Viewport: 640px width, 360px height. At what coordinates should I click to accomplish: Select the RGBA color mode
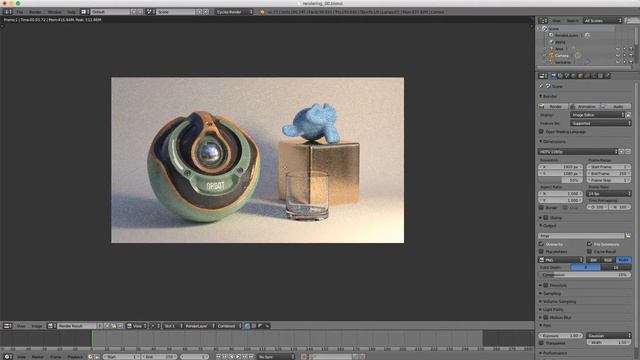point(623,260)
